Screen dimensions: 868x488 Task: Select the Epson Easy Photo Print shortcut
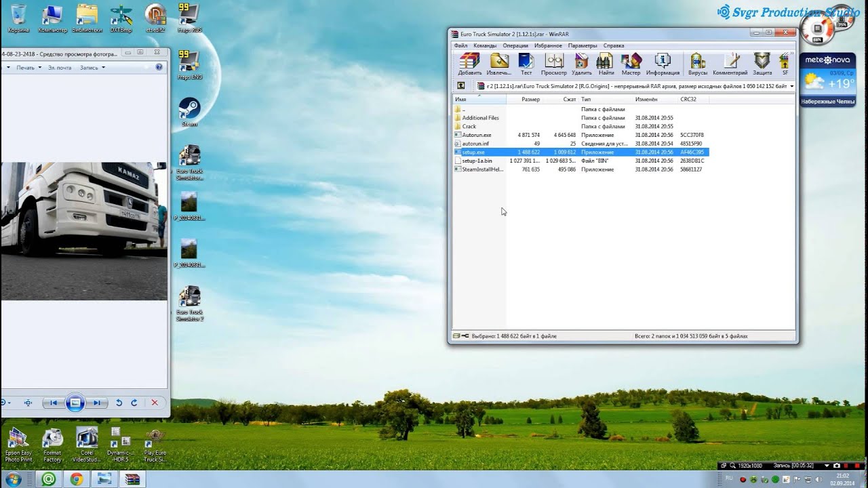(x=18, y=445)
